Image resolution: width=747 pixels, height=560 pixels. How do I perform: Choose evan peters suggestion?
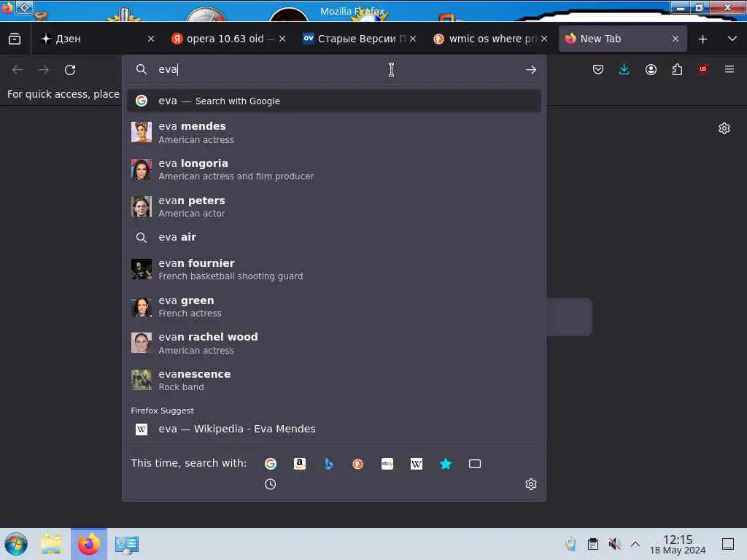pyautogui.click(x=334, y=206)
